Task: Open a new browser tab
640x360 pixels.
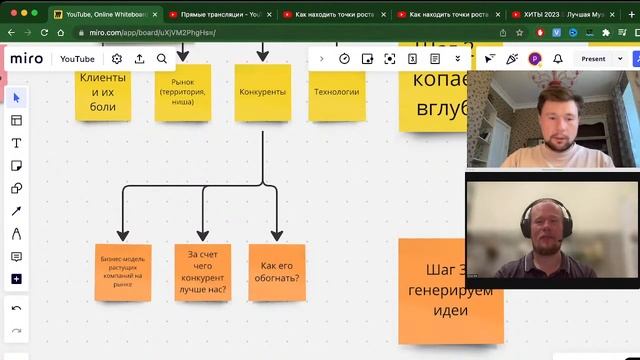Action: pos(632,14)
